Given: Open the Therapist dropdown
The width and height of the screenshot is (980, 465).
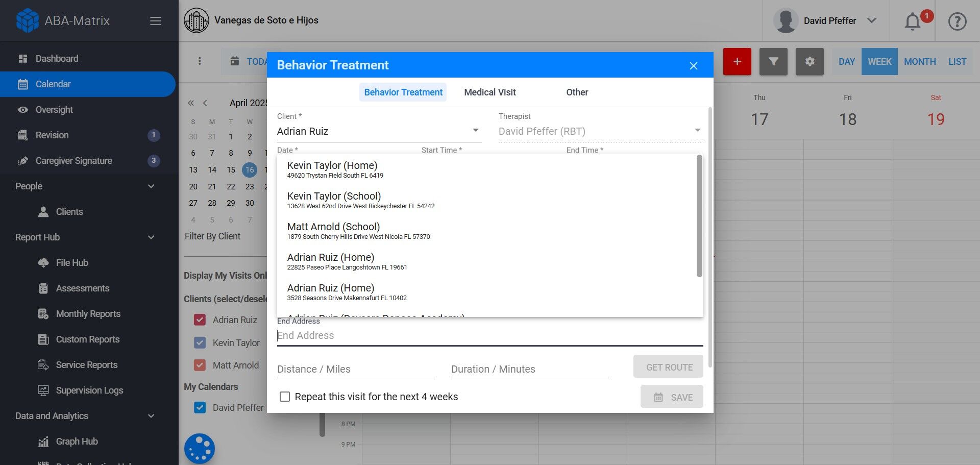Looking at the screenshot, I should click(601, 131).
